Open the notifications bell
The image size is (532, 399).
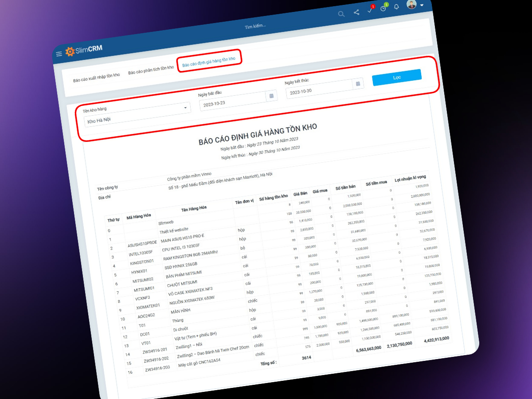396,7
